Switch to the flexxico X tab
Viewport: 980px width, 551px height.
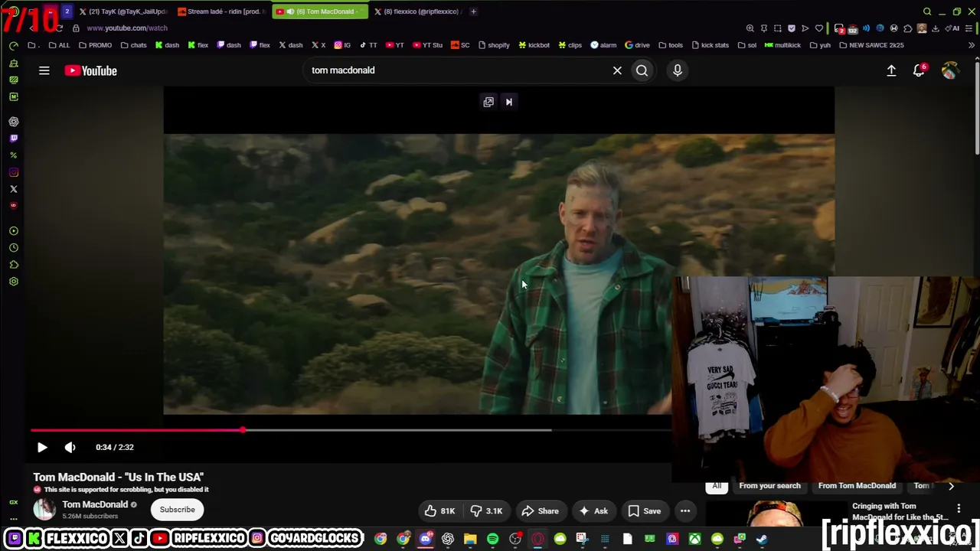tap(417, 11)
